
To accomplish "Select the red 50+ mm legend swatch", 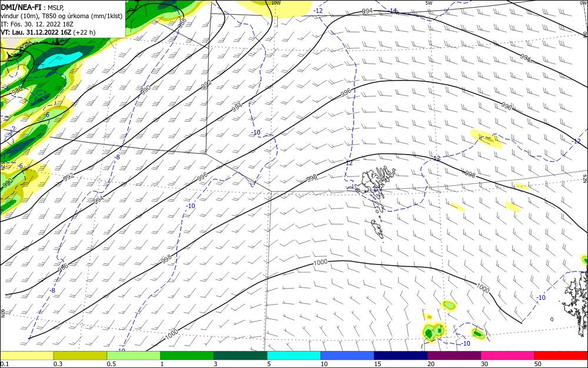I will click(x=561, y=355).
